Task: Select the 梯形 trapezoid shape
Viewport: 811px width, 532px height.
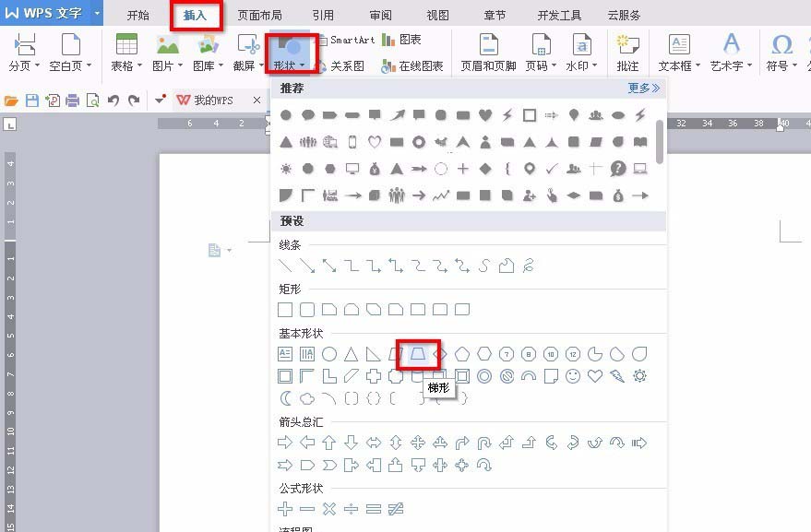Action: (x=418, y=353)
